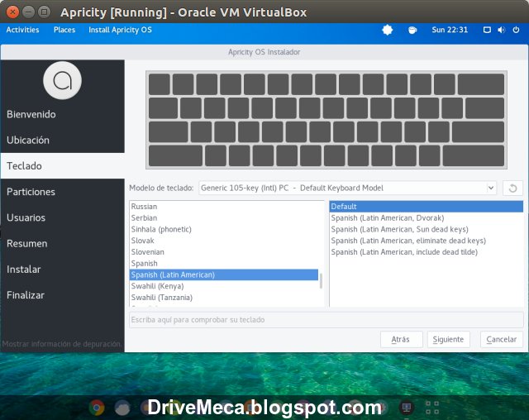
Task: Click Mostrar información de depuración link
Action: pos(61,344)
